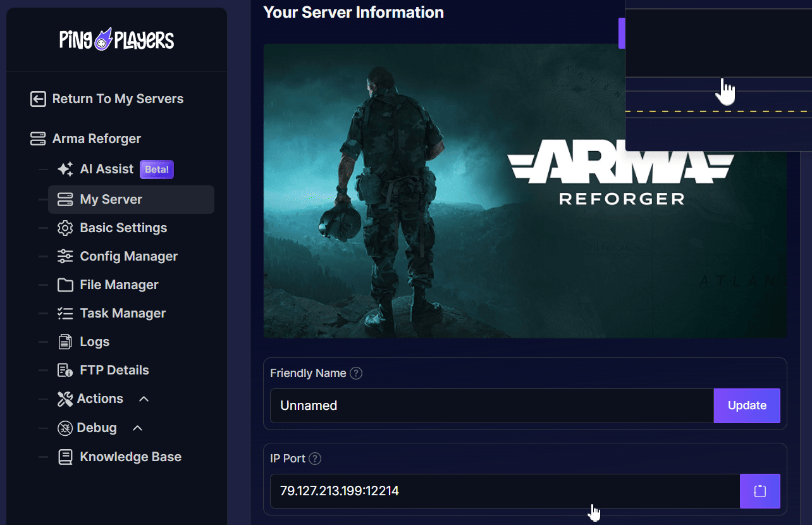Open FTP Details
The width and height of the screenshot is (812, 525).
point(114,370)
